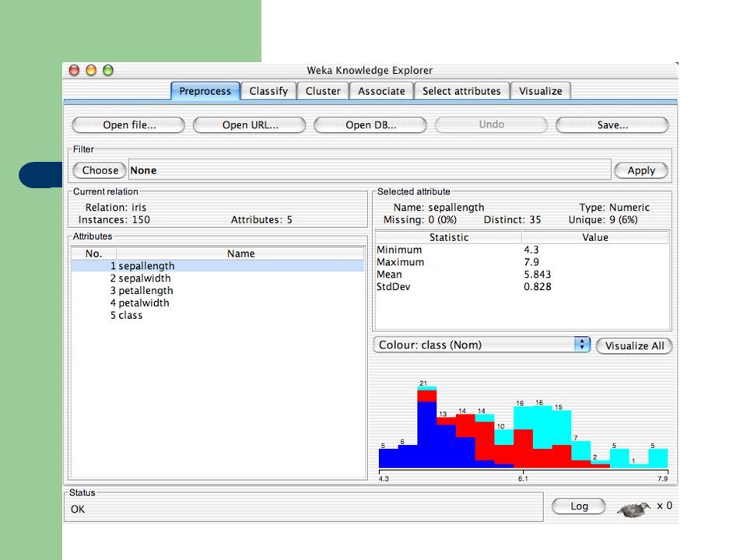Viewport: 747px width, 560px height.
Task: Select the class attribute row
Action: [217, 315]
